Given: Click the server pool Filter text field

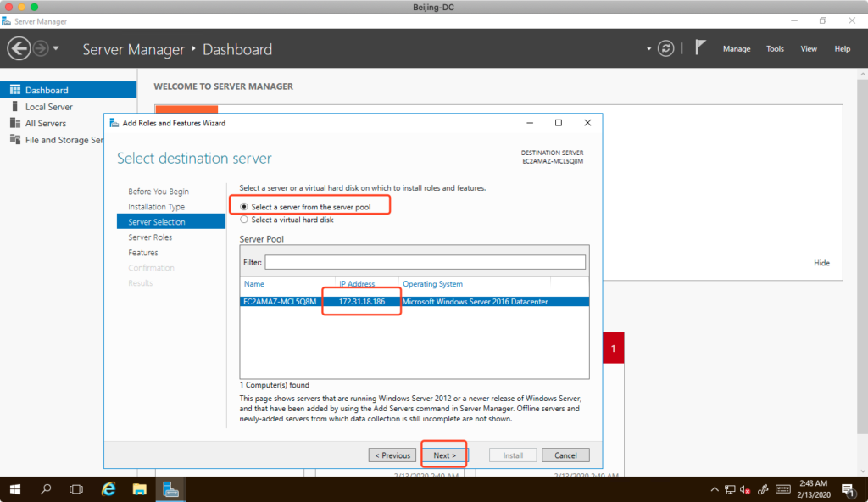Looking at the screenshot, I should [425, 262].
